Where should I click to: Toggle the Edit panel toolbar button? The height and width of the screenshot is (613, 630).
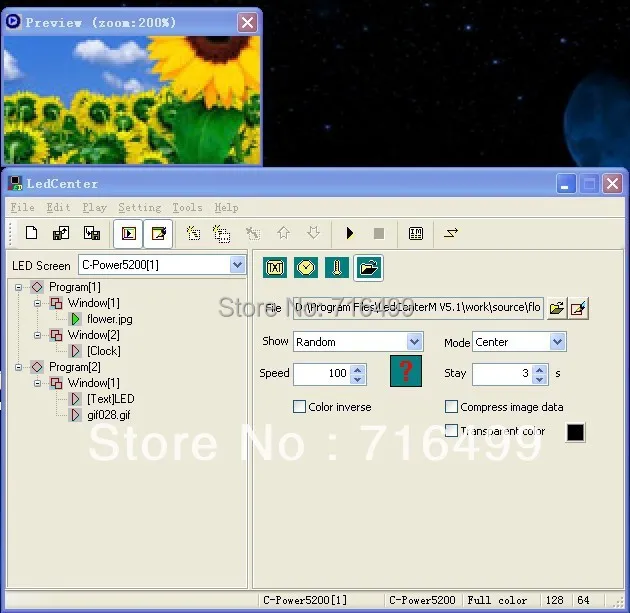click(x=158, y=233)
